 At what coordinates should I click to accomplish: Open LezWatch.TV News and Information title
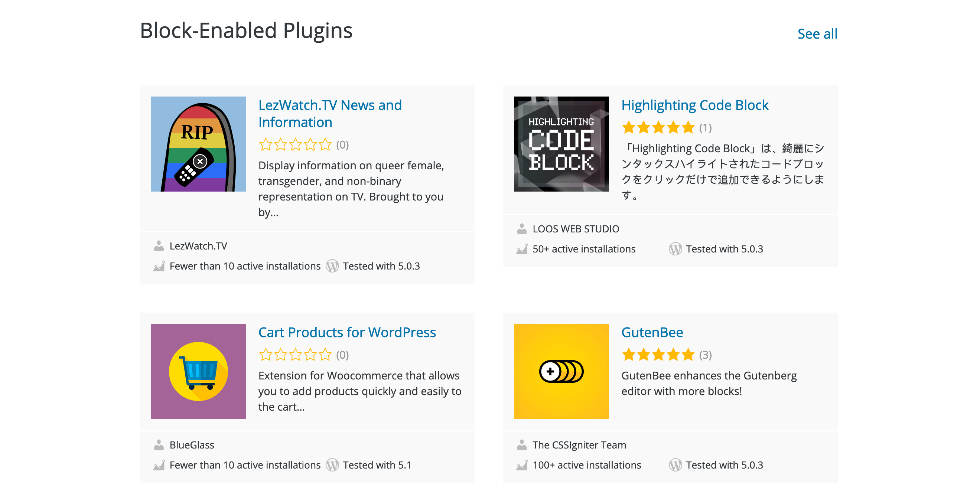click(329, 113)
